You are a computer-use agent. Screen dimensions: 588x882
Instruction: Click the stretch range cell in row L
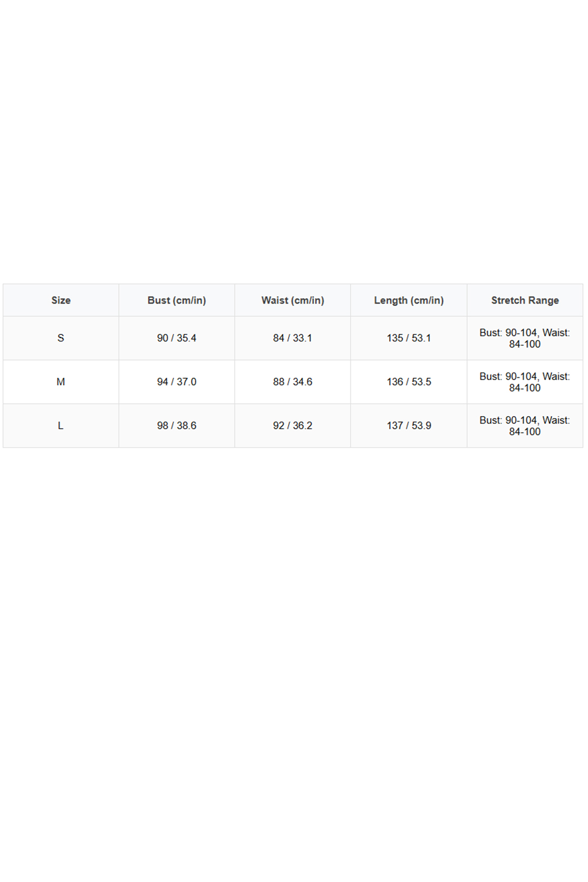tap(525, 426)
